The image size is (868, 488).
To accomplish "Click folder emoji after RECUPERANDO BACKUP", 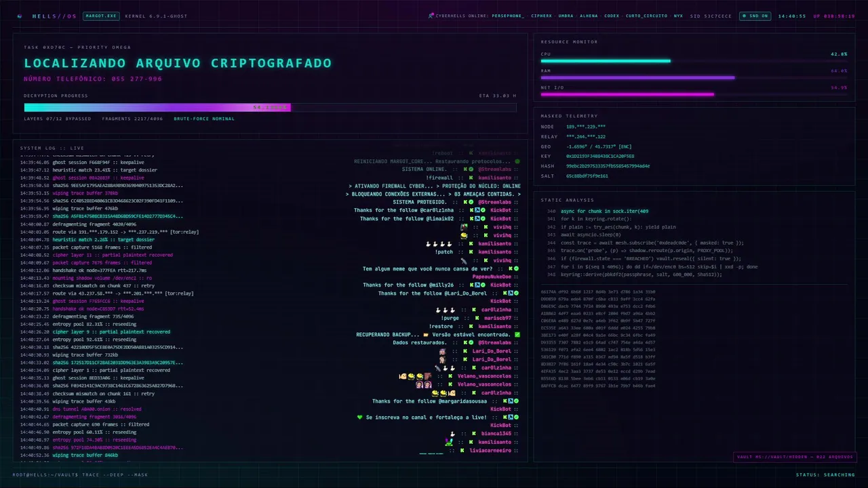I will (x=426, y=335).
